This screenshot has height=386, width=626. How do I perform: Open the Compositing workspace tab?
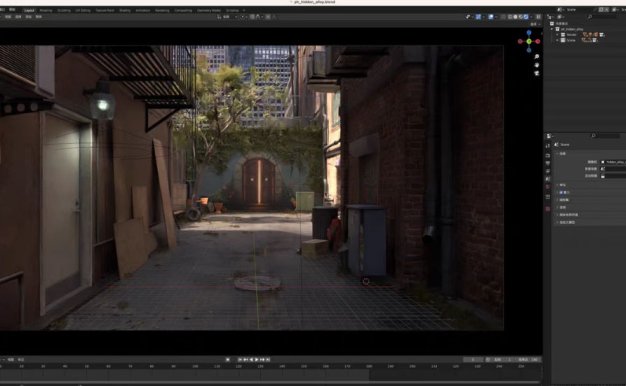tap(183, 10)
